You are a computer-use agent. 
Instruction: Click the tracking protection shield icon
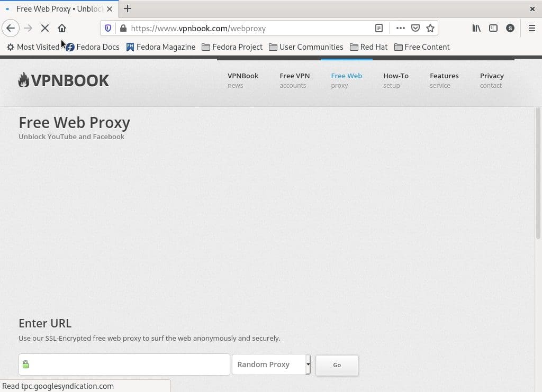[x=107, y=28]
